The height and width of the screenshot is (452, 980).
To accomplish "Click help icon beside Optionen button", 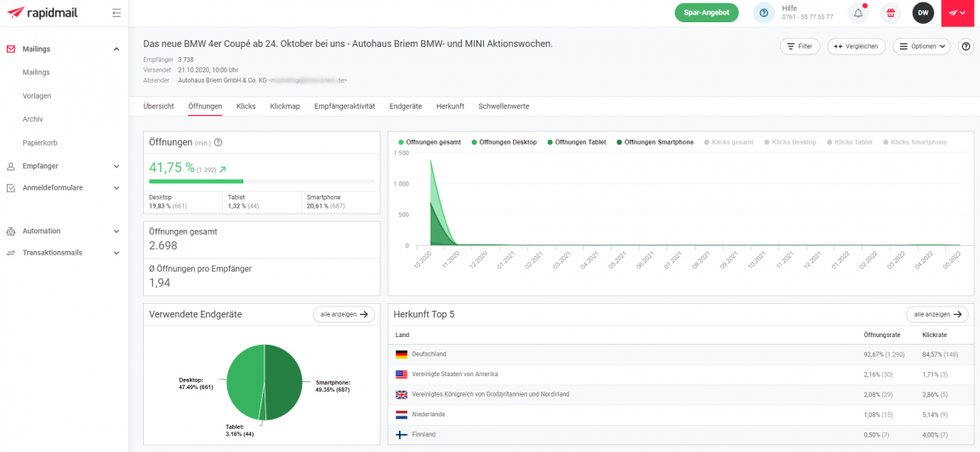I will click(x=966, y=47).
